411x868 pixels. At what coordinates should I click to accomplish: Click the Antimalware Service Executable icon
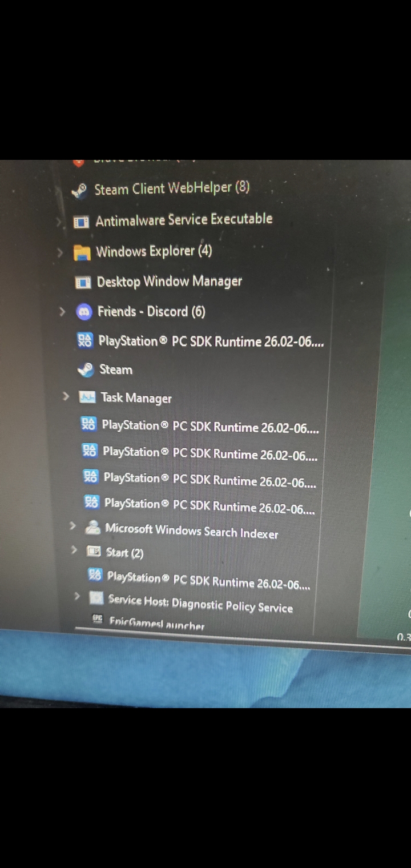tap(82, 222)
